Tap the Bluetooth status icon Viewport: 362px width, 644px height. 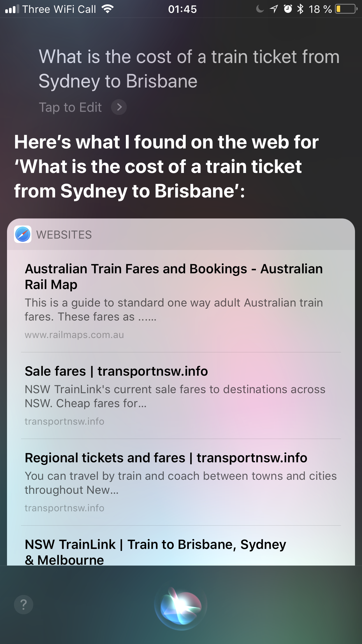click(x=300, y=9)
